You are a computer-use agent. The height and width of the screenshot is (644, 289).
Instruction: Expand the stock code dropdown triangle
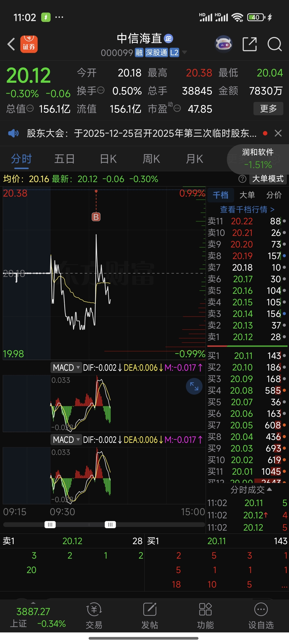184,52
